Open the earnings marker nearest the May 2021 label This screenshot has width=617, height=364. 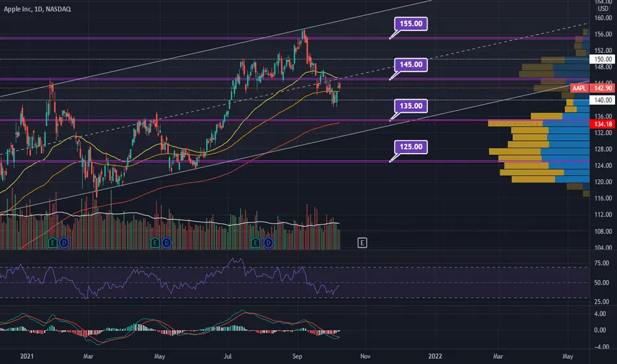[155, 243]
